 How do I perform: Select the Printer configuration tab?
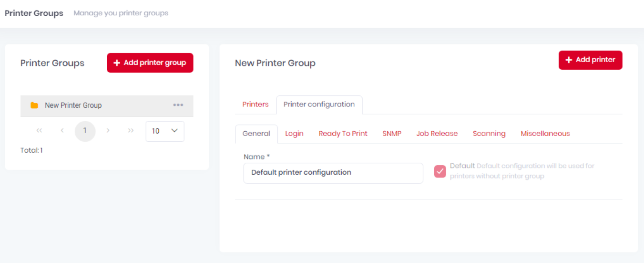319,105
